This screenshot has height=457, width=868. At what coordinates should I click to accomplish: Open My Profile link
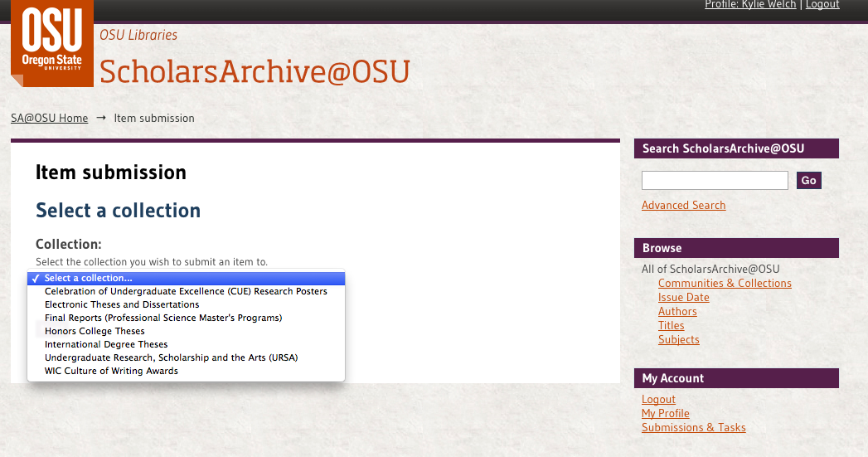pyautogui.click(x=666, y=413)
